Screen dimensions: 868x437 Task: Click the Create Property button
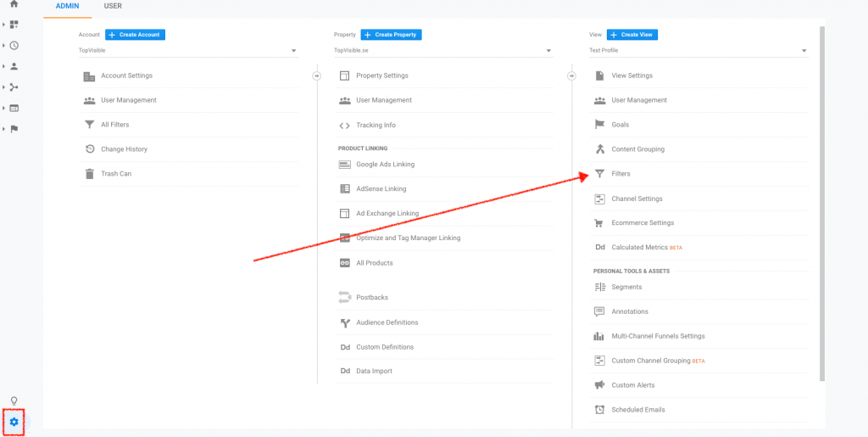pos(392,34)
